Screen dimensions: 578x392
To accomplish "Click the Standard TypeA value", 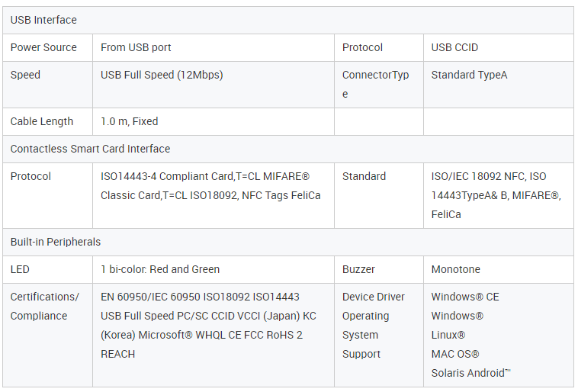I will (x=469, y=75).
